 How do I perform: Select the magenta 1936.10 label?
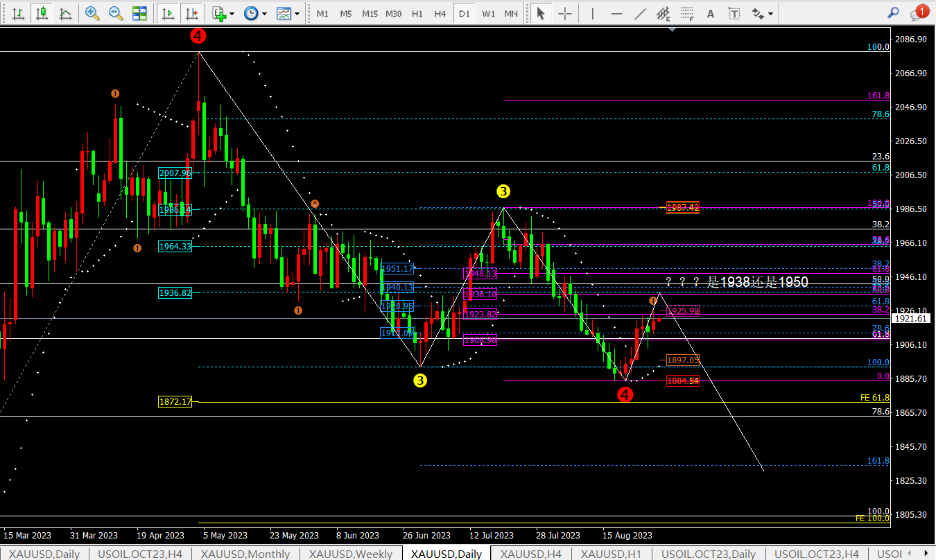pyautogui.click(x=480, y=295)
